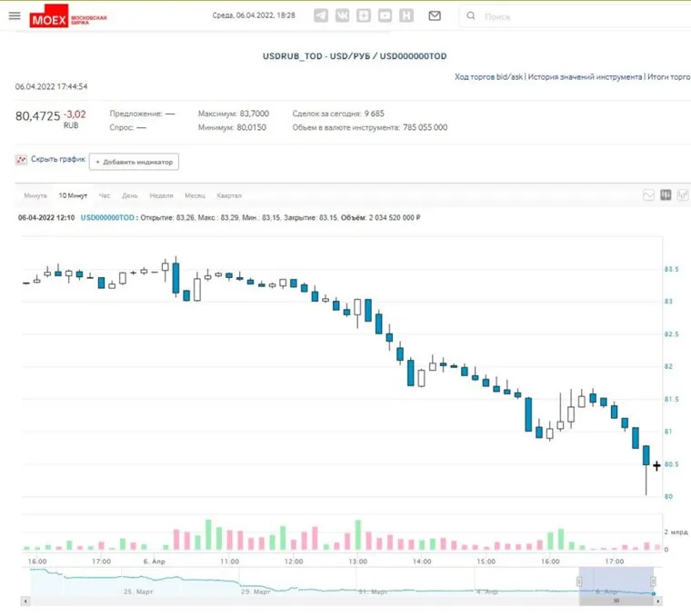Open the VK social link
Screen dimensions: 691x616
coord(342,15)
